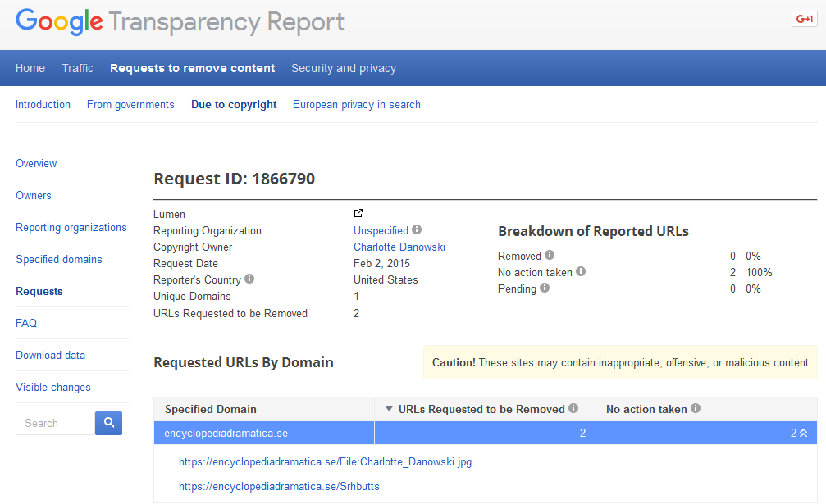Click the Caution! warning notice text
This screenshot has width=826, height=504.
620,362
